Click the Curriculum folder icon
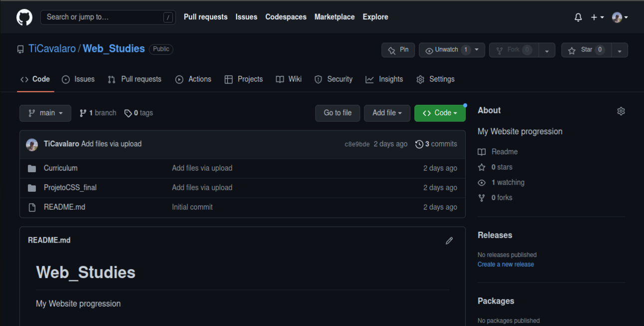 [32, 169]
